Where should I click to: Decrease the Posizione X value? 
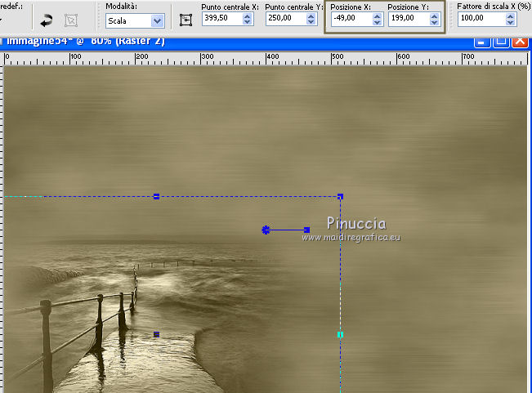(x=377, y=22)
